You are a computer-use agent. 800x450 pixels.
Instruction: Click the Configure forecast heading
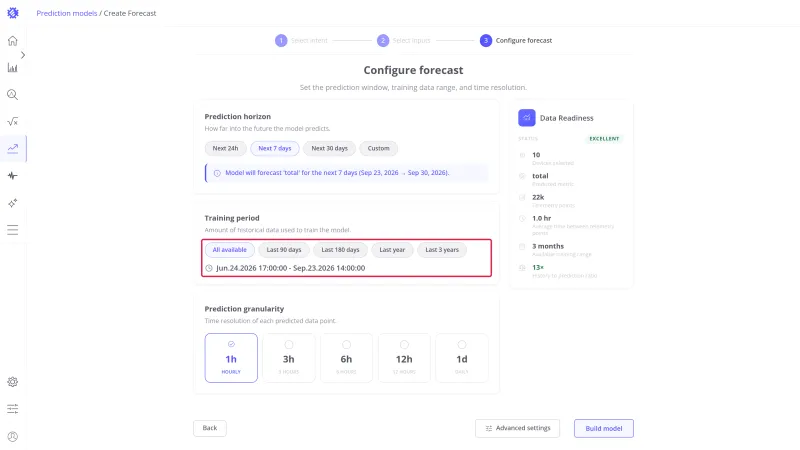point(413,70)
